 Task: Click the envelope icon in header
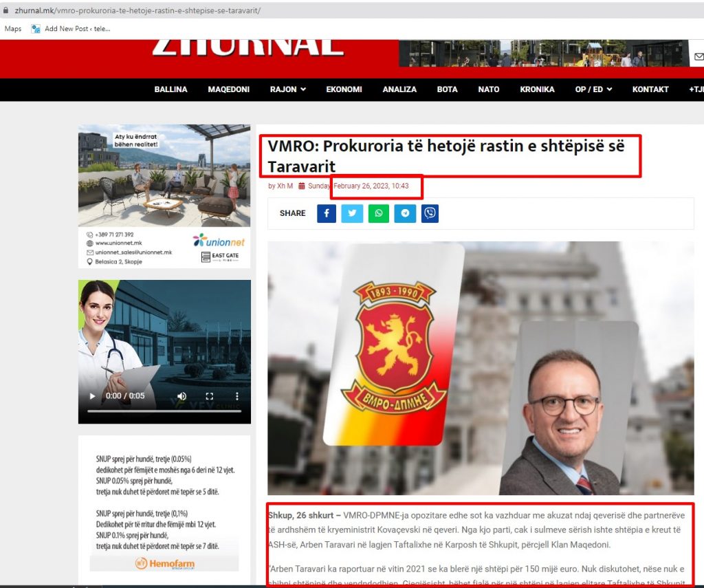point(699,56)
